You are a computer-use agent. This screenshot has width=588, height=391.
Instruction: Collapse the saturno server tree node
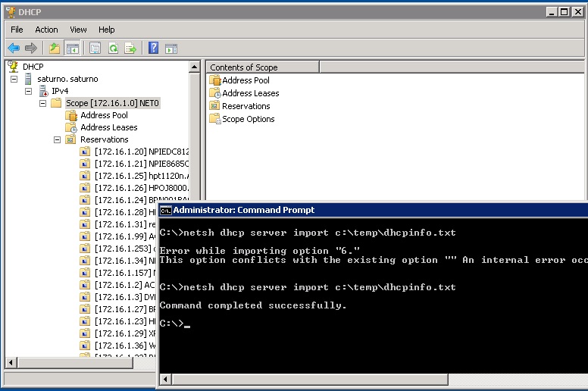pyautogui.click(x=14, y=79)
